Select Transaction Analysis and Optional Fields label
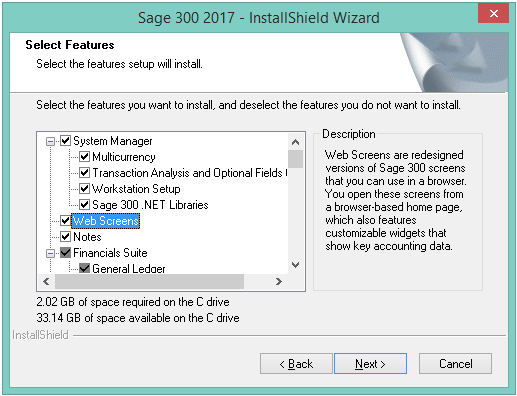517x396 pixels. click(x=189, y=173)
